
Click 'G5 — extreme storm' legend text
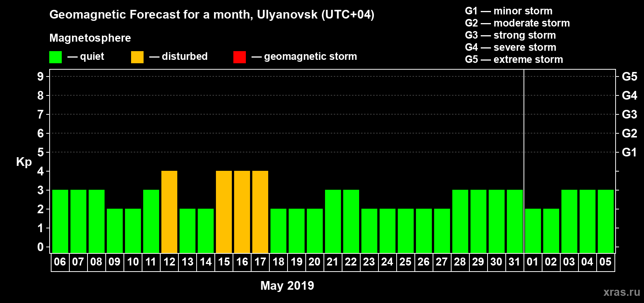[x=514, y=59]
